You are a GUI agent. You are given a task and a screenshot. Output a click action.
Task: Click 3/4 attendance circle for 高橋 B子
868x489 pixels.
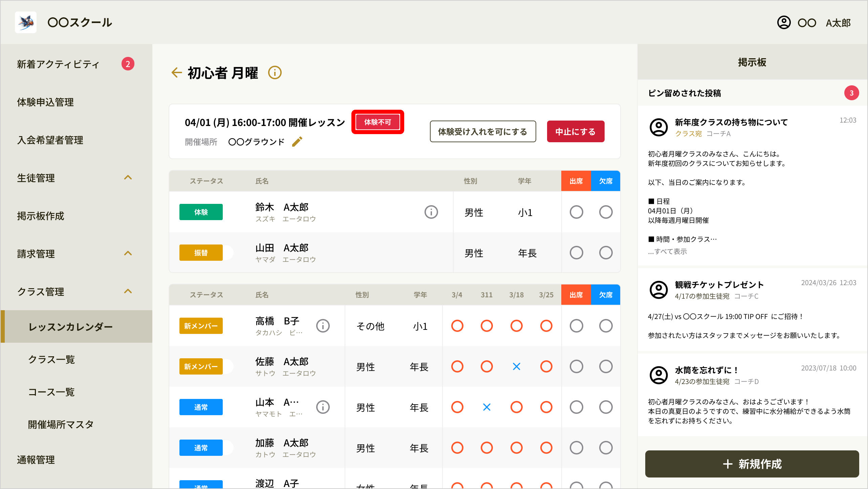coord(457,326)
